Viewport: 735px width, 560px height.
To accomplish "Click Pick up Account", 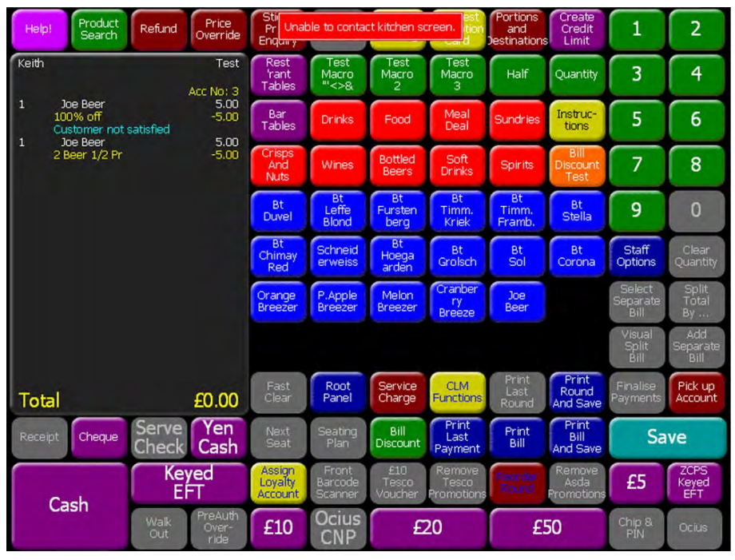I will pyautogui.click(x=696, y=391).
